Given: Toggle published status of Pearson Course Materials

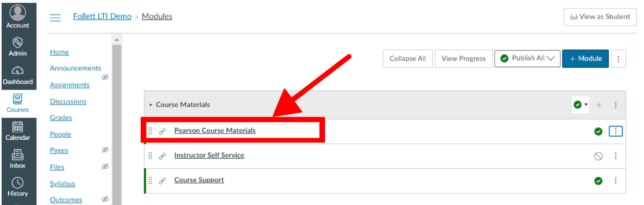Looking at the screenshot, I should coord(598,132).
